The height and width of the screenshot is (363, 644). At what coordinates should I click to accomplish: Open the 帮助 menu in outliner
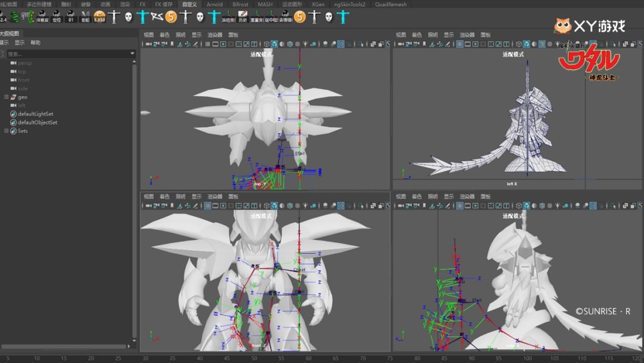pos(36,42)
